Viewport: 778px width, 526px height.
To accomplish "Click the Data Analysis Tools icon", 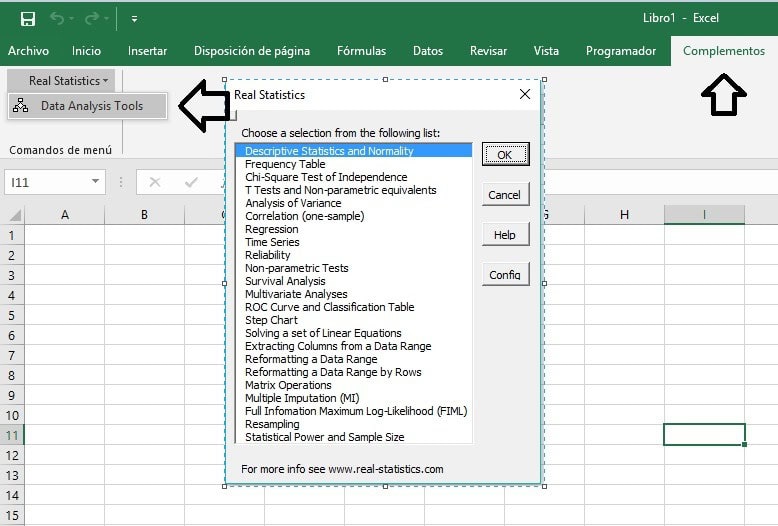I will coord(20,106).
